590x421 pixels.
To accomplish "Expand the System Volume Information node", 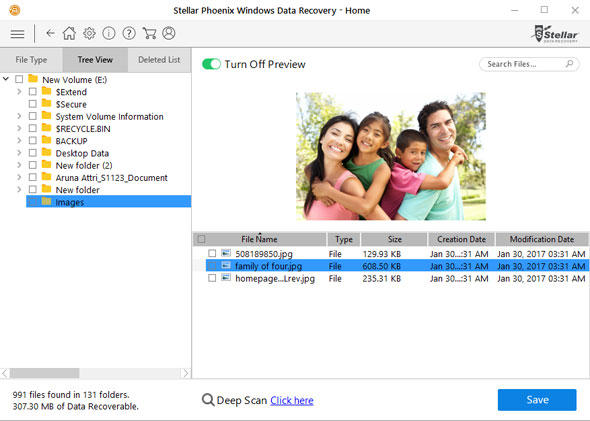I will 19,116.
